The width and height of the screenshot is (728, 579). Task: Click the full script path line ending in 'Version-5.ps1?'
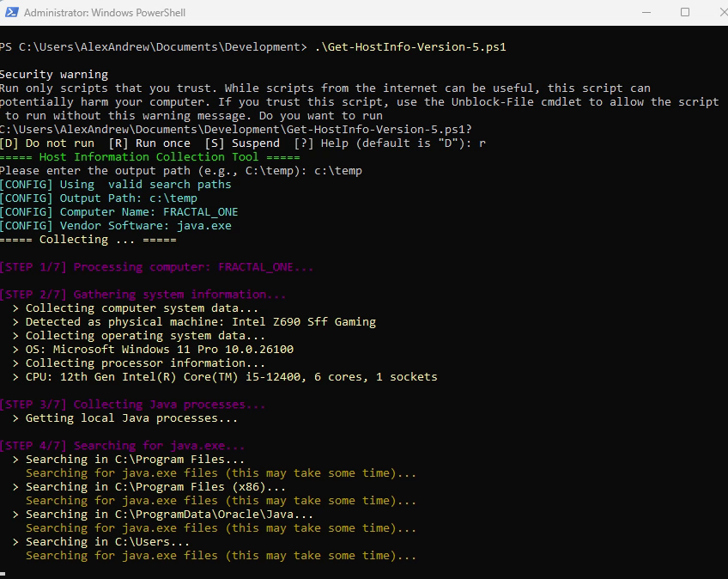(236, 129)
